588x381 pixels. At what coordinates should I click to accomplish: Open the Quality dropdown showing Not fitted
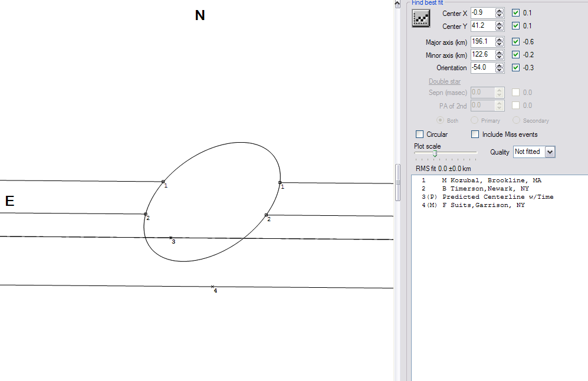(550, 152)
